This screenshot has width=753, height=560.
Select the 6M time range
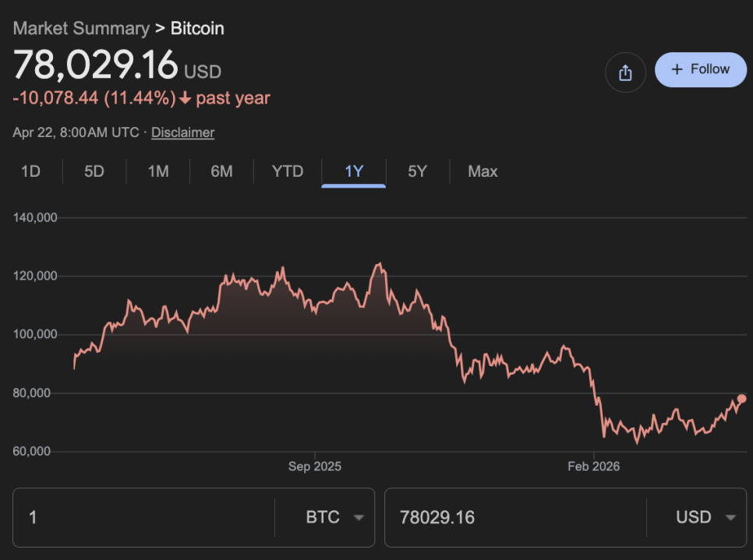tap(222, 171)
